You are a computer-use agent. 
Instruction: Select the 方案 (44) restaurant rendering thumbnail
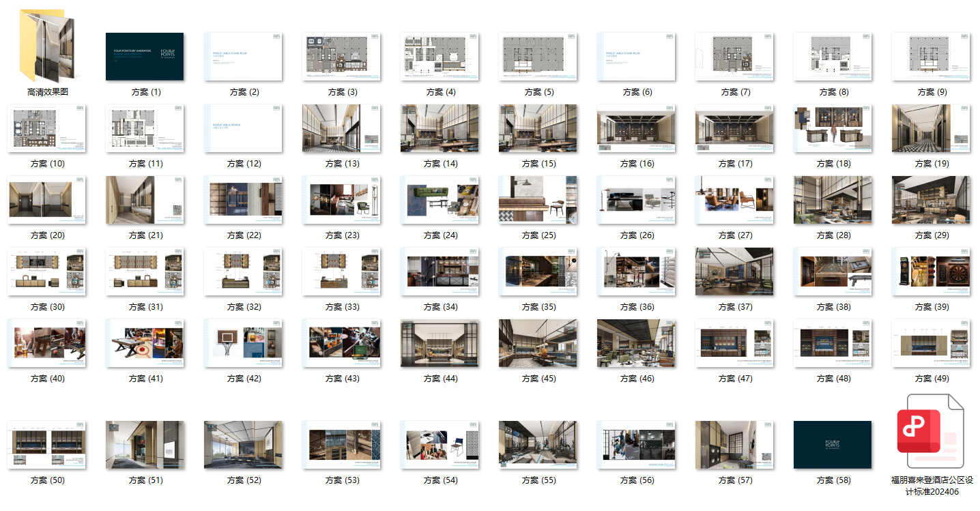[x=439, y=343]
